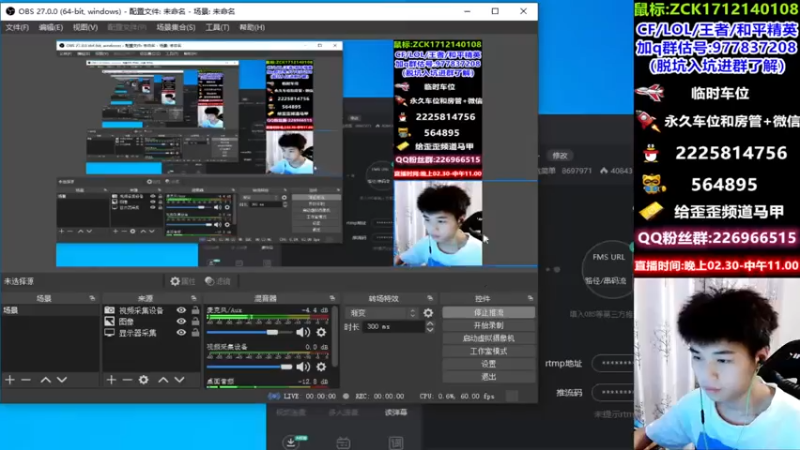Open the 渐变 transition dropdown
This screenshot has width=800, height=450.
click(x=382, y=313)
